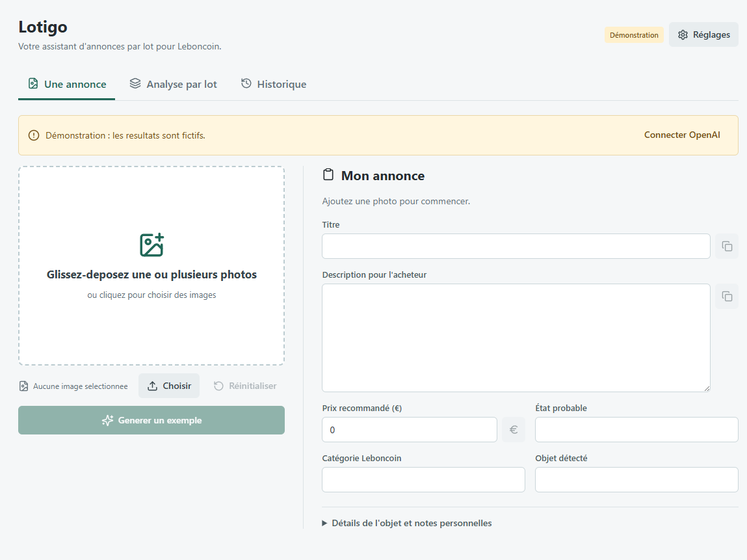Viewport: 747px width, 560px height.
Task: Click the Objet détecté input field
Action: (636, 480)
